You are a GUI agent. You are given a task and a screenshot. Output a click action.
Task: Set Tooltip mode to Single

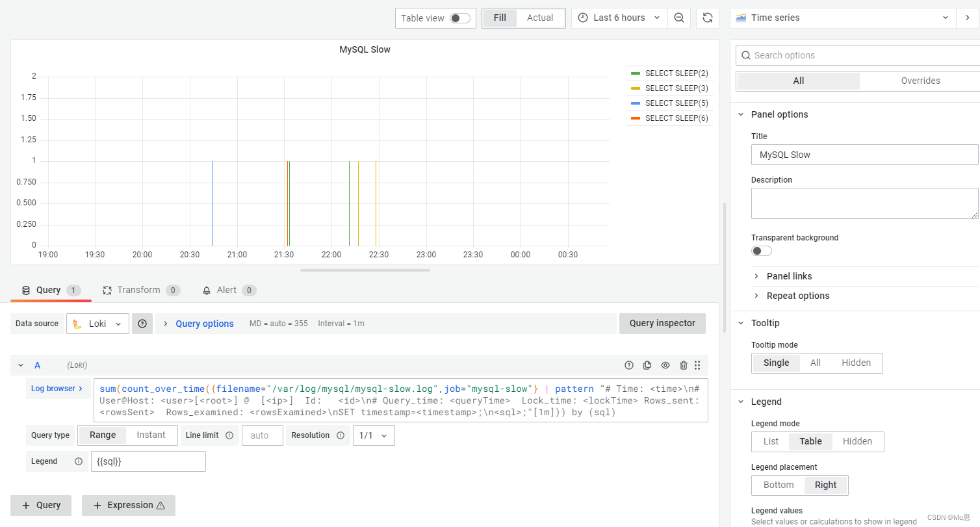click(x=776, y=363)
